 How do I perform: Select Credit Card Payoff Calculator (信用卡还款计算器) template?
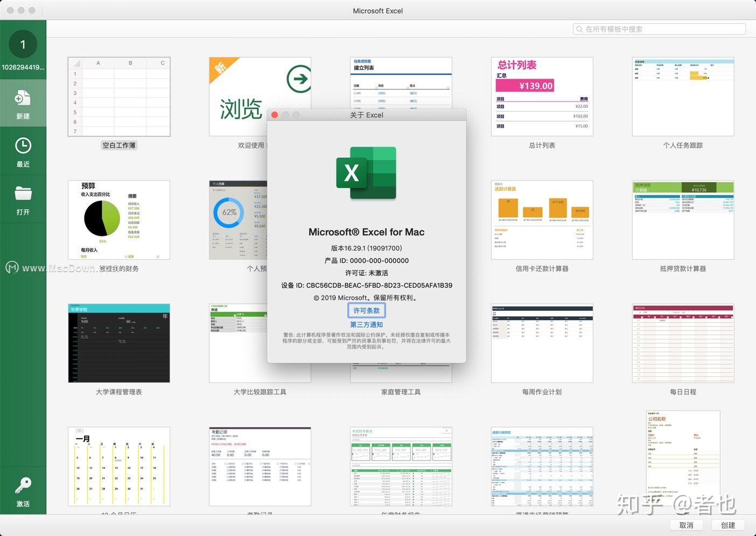(x=542, y=220)
